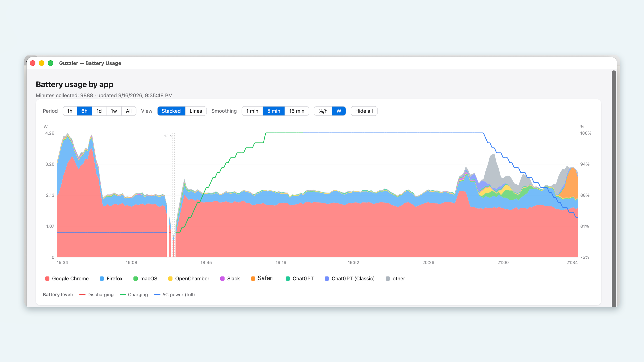Click the Discharging battery level key
The width and height of the screenshot is (644, 362).
pos(97,295)
